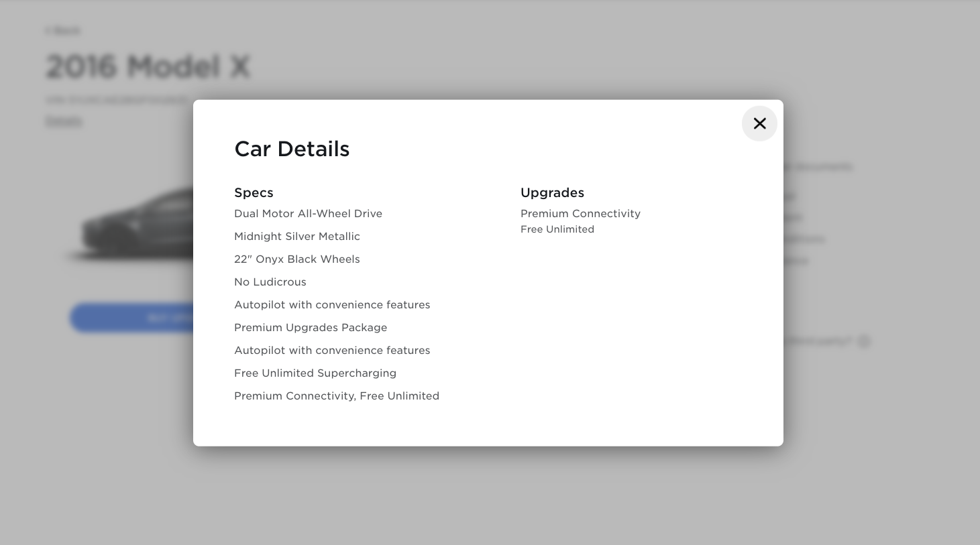Click the No Ludicrous spec entry

pyautogui.click(x=270, y=282)
